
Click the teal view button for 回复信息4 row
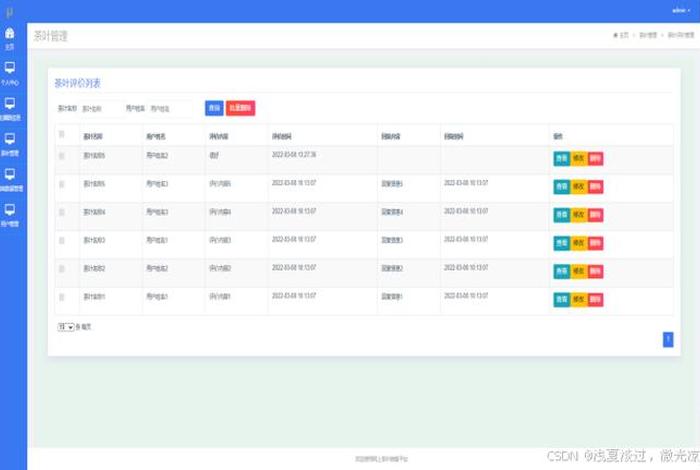coord(562,215)
